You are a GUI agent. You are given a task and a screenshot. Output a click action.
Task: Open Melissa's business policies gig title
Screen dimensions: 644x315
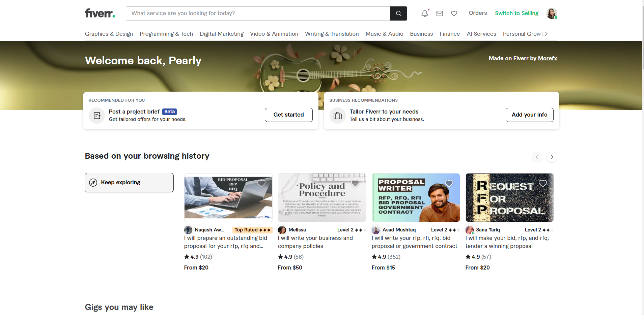pyautogui.click(x=315, y=242)
